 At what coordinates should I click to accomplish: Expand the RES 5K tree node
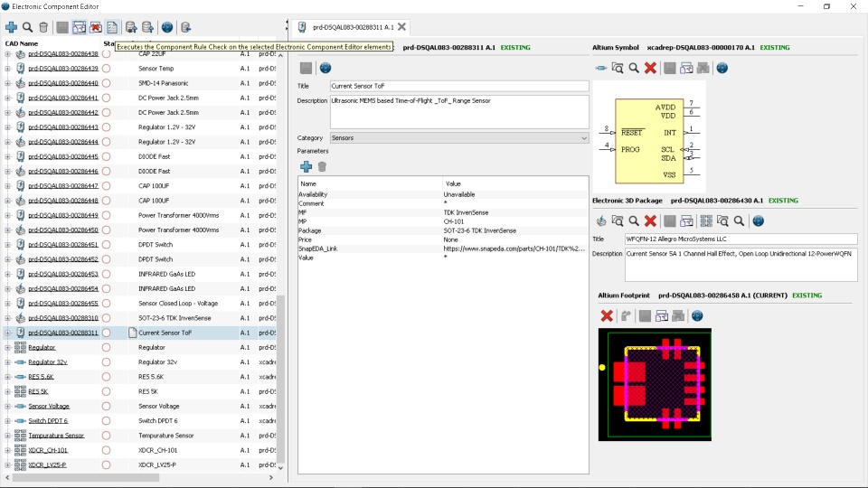tap(8, 391)
